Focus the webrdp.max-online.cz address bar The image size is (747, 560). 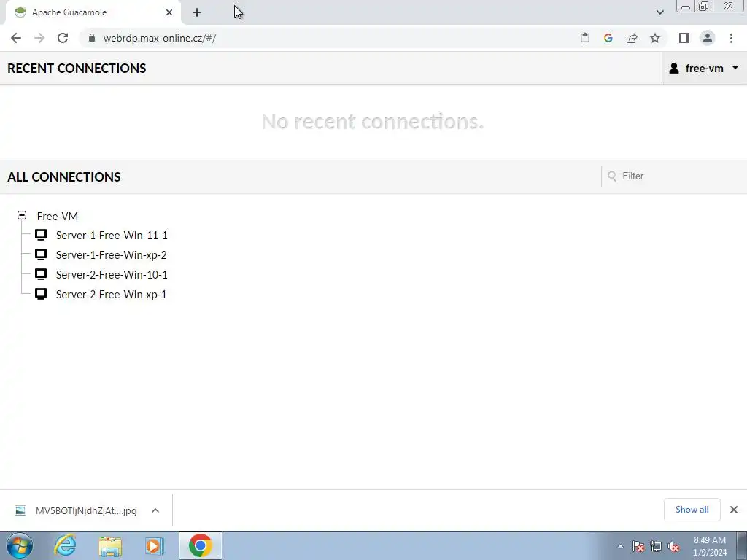[159, 38]
